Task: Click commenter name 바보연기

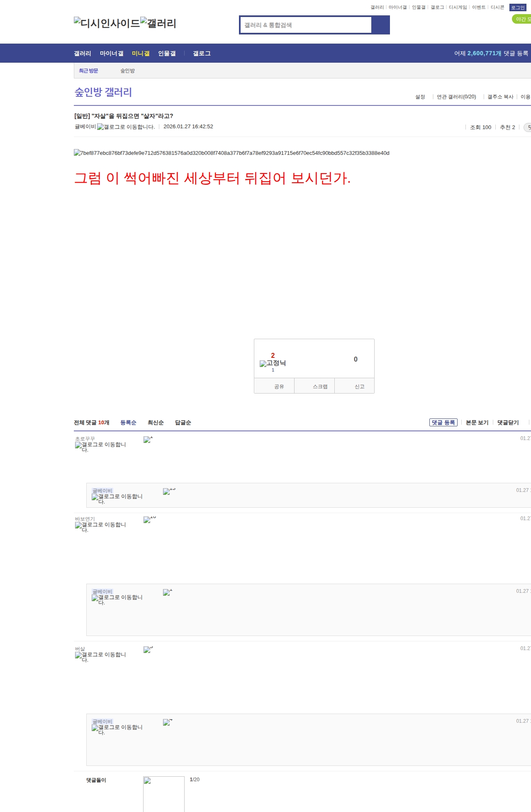Action: pyautogui.click(x=85, y=519)
